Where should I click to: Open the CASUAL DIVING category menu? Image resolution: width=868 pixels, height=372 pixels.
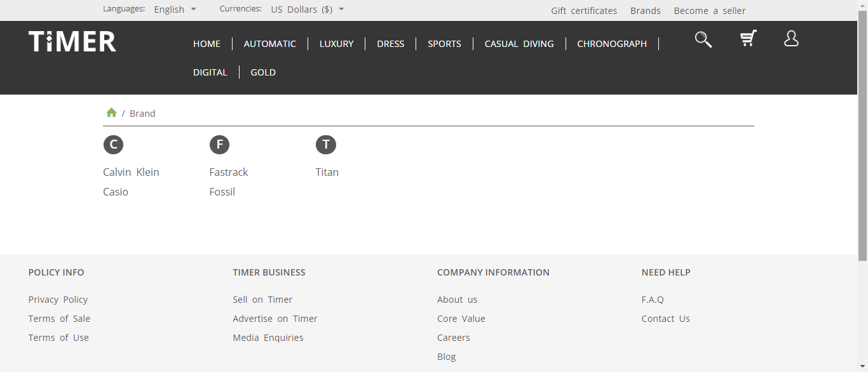pyautogui.click(x=519, y=44)
